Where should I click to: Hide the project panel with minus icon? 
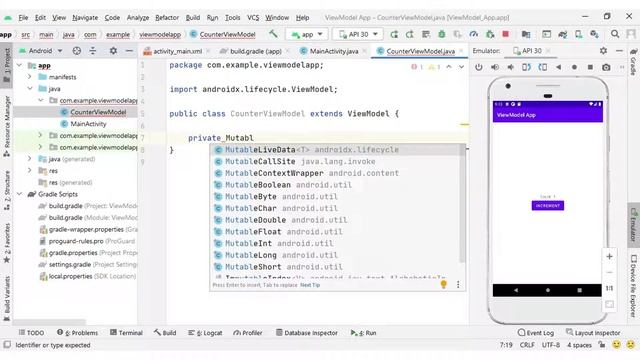129,51
